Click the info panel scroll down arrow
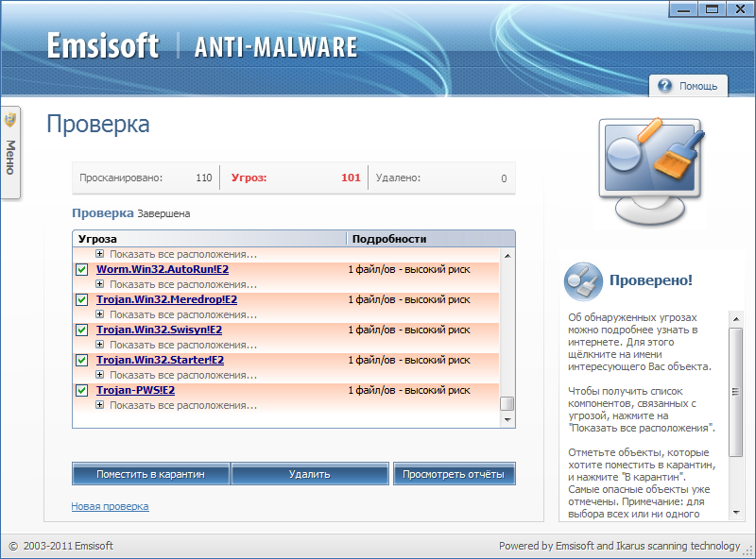The width and height of the screenshot is (756, 559). click(x=736, y=512)
